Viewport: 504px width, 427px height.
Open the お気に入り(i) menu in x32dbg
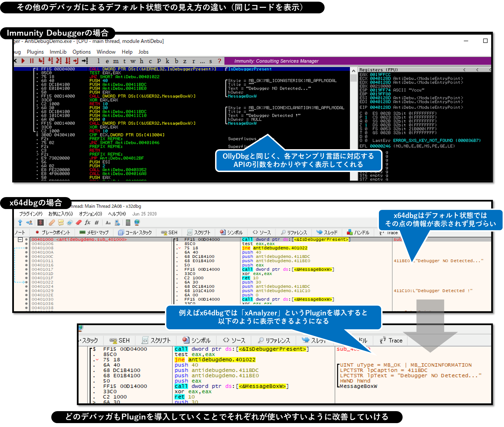pyautogui.click(x=60, y=214)
